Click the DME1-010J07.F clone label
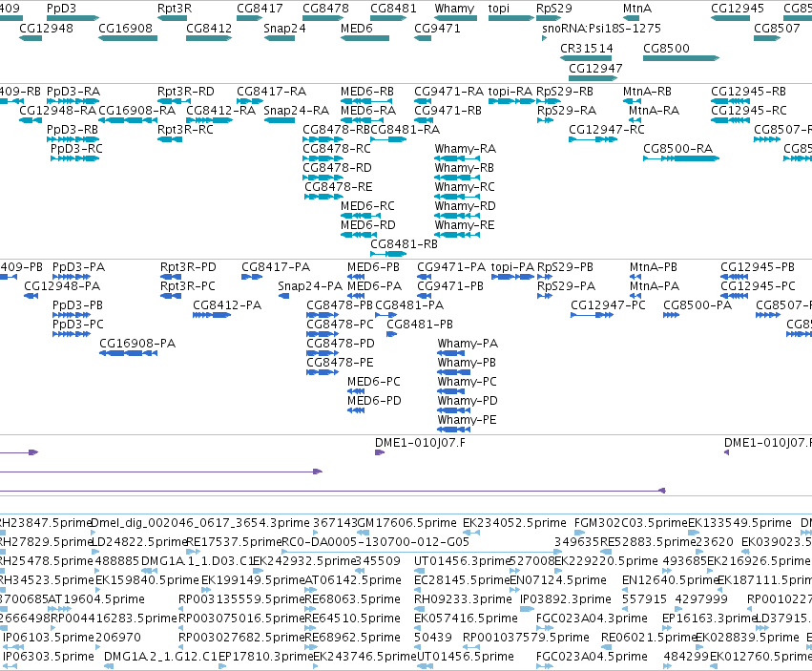Image resolution: width=812 pixels, height=671 pixels. pyautogui.click(x=420, y=443)
